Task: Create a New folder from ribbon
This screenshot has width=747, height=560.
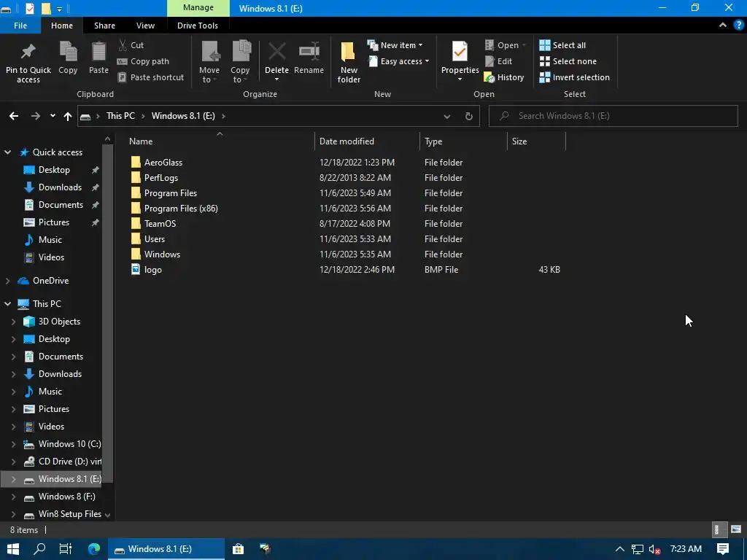Action: point(349,62)
